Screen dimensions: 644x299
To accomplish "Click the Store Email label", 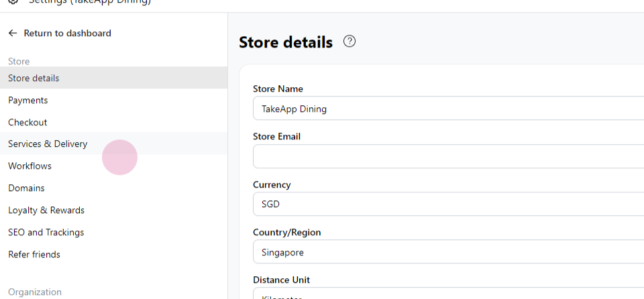I will point(277,136).
